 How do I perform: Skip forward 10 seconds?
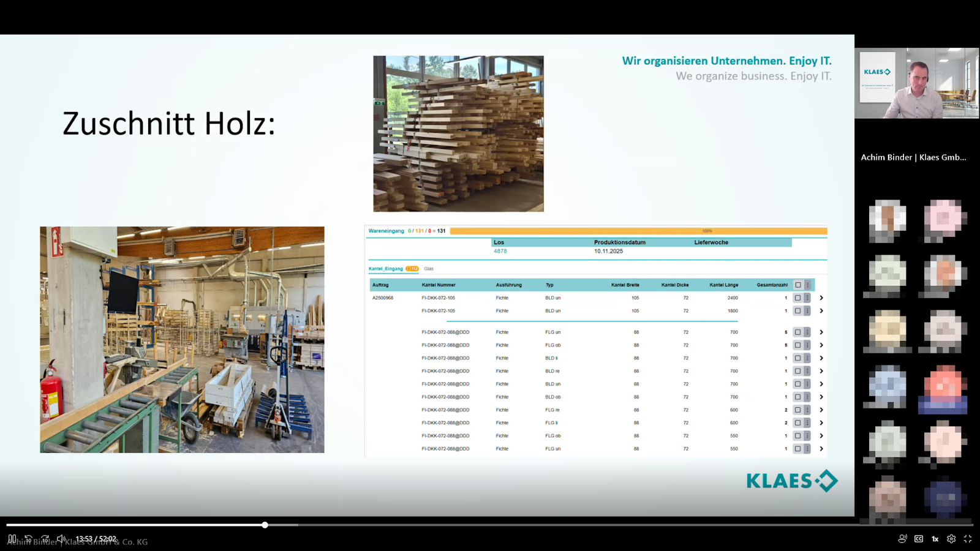(45, 539)
